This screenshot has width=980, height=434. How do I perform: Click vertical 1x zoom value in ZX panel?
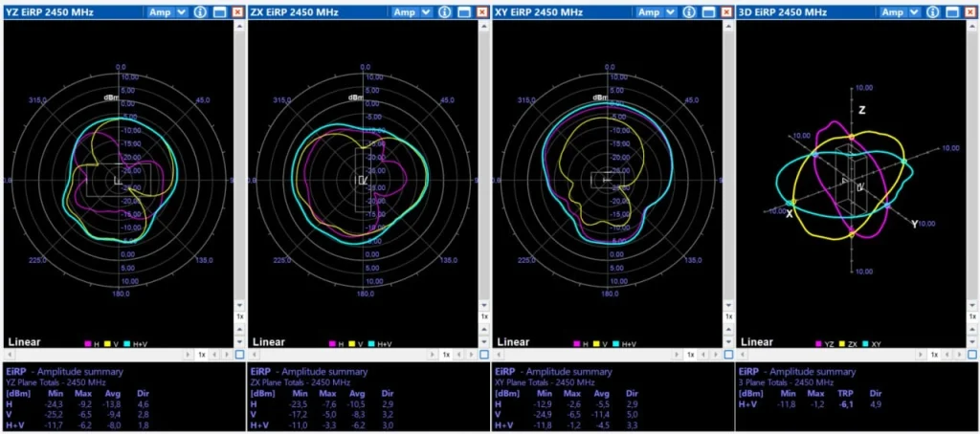point(483,316)
